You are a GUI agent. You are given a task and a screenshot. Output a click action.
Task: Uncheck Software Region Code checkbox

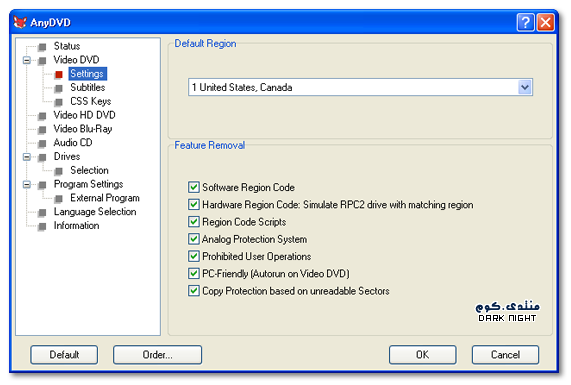coord(194,187)
